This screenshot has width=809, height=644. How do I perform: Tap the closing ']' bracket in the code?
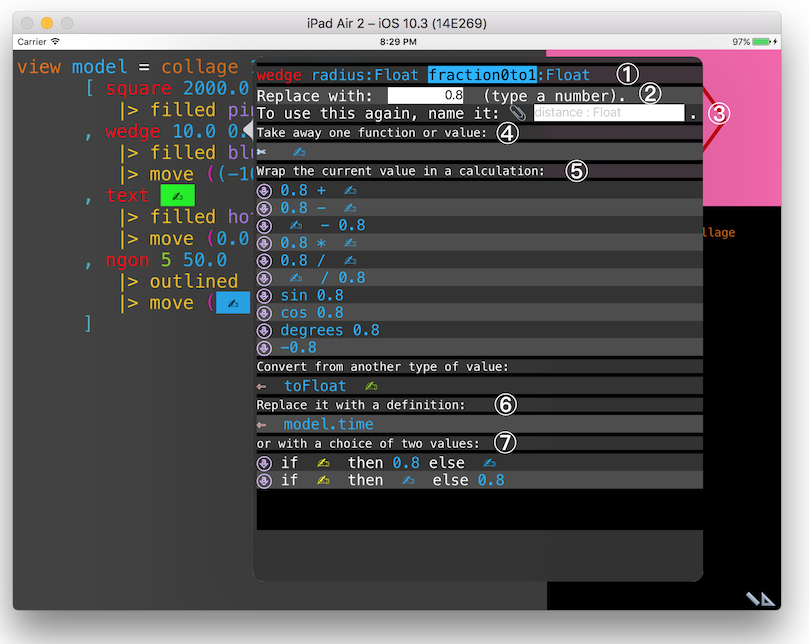tap(88, 324)
